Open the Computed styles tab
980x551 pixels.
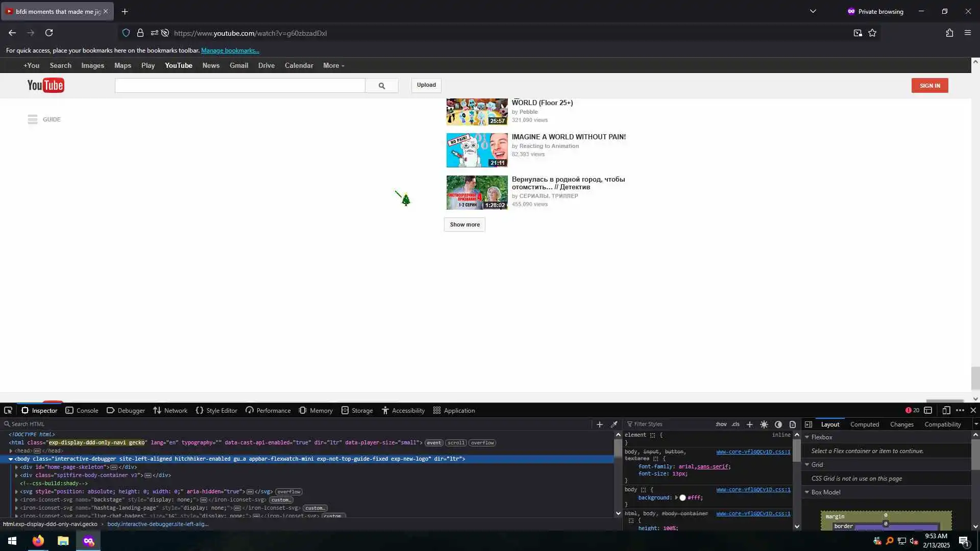pos(864,424)
